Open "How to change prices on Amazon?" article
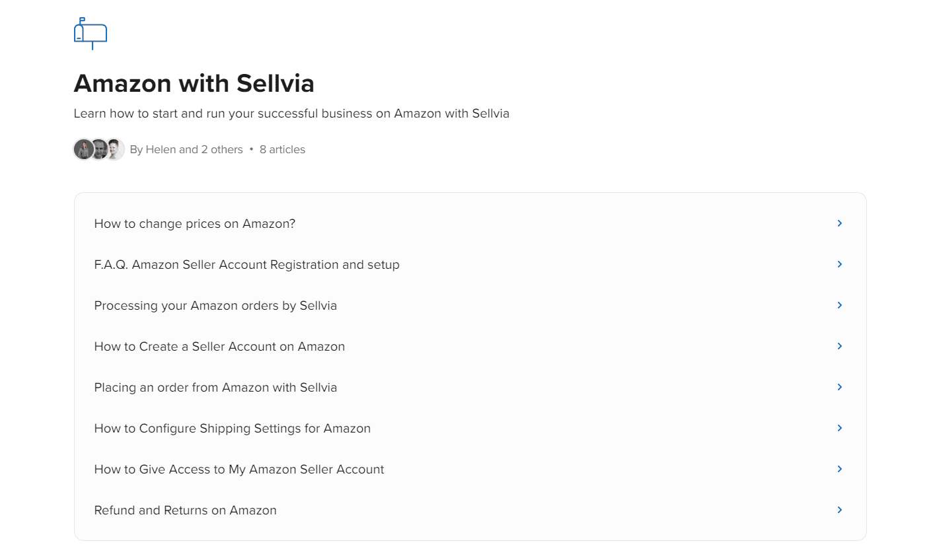Viewport: 937px width, 560px height. coord(195,224)
